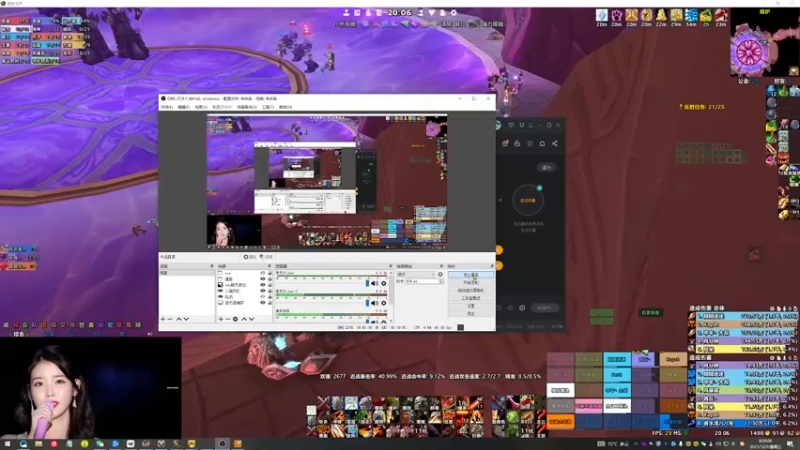Screen dimensions: 800x450
Task: Open gear settings of second mixer channel
Action: click(384, 303)
